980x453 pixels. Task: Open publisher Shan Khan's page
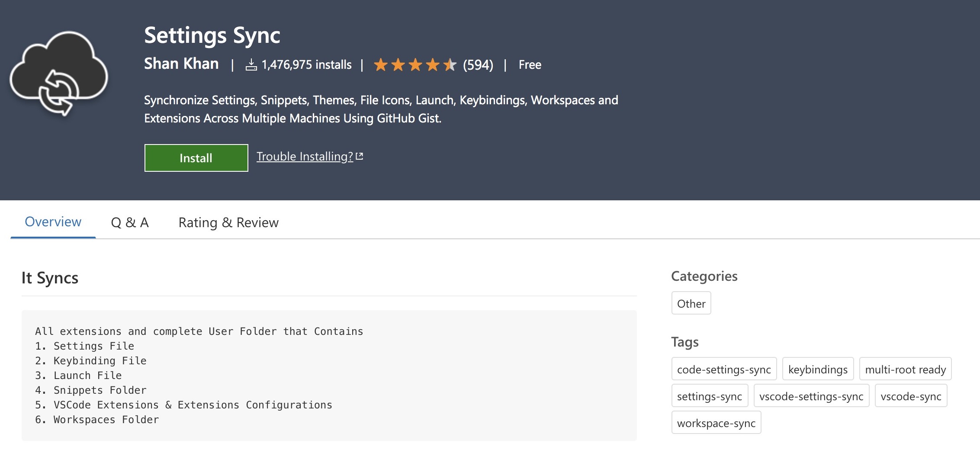[181, 64]
